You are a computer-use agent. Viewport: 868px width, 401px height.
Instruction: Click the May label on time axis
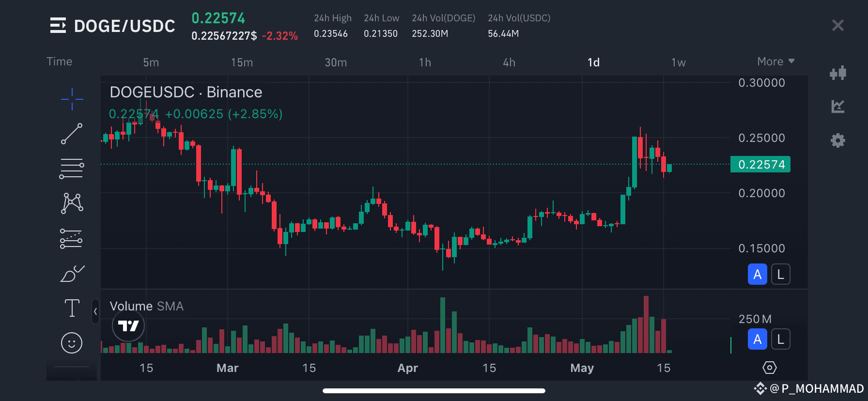582,368
